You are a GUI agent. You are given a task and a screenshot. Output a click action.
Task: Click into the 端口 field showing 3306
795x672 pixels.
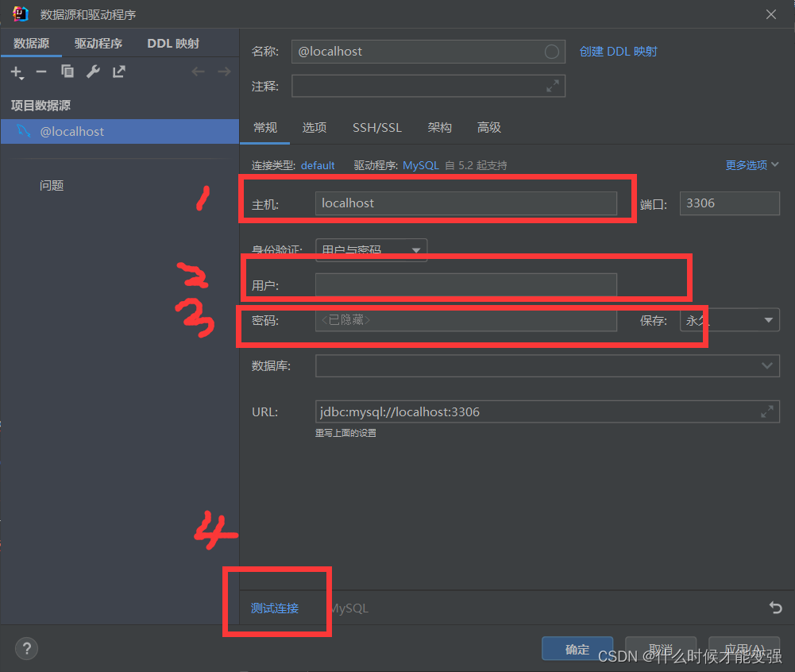click(728, 203)
